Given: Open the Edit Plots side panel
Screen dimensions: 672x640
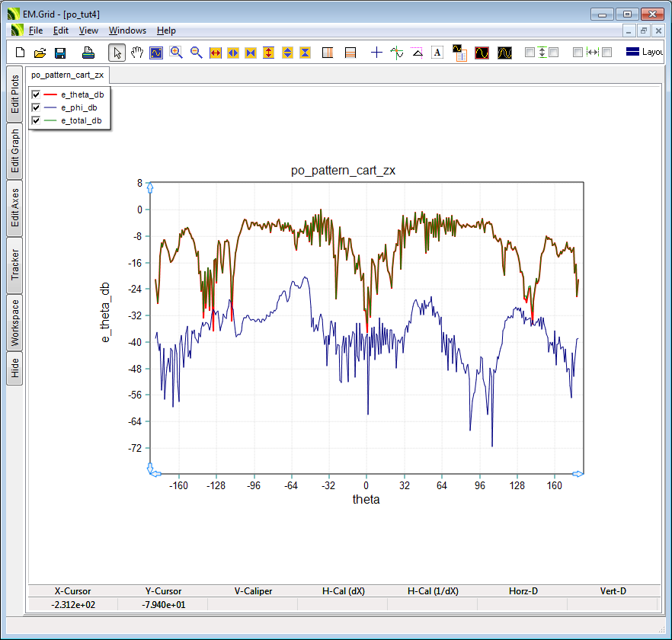Looking at the screenshot, I should (x=14, y=94).
